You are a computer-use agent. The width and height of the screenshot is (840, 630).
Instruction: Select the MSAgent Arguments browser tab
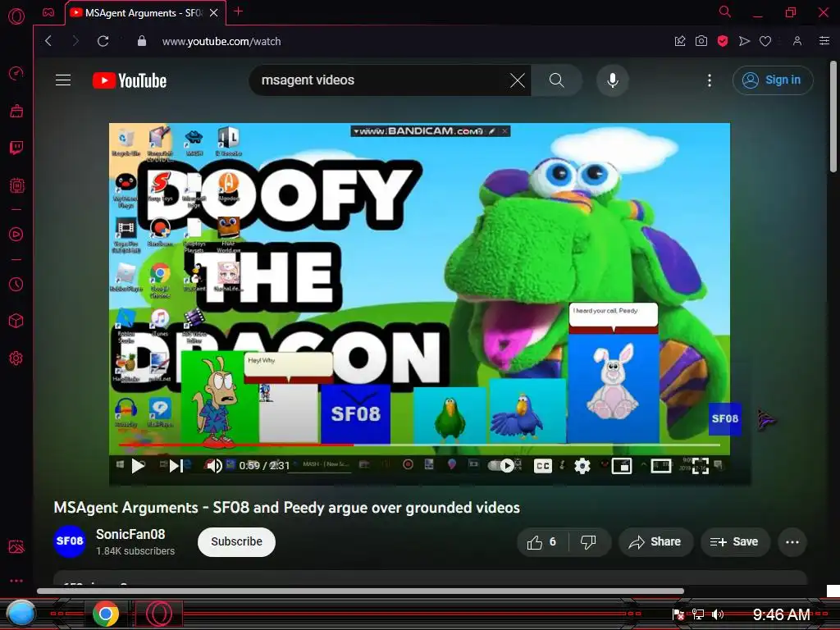tap(144, 12)
